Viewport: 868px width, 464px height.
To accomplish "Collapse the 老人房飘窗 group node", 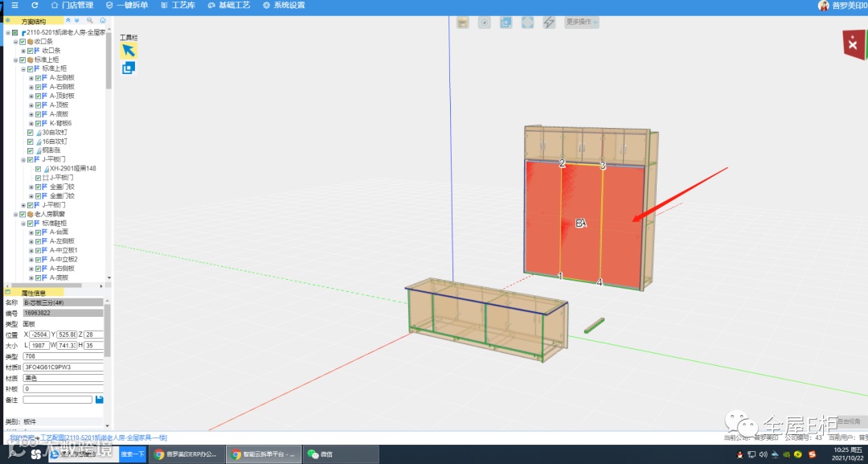I will [x=15, y=214].
